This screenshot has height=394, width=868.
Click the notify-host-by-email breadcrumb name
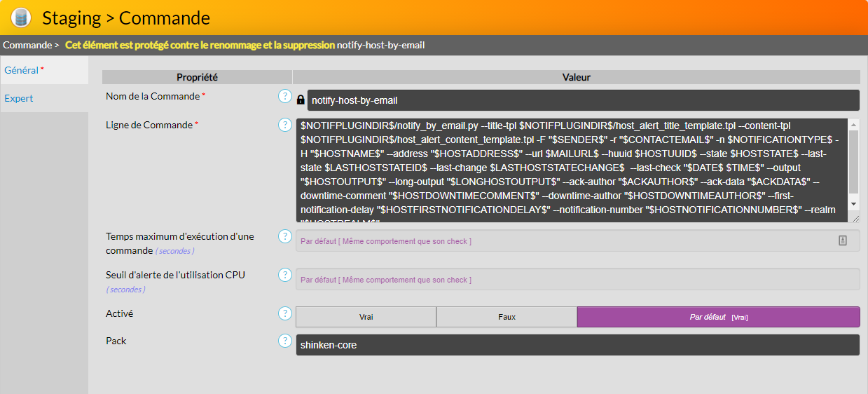tap(380, 45)
